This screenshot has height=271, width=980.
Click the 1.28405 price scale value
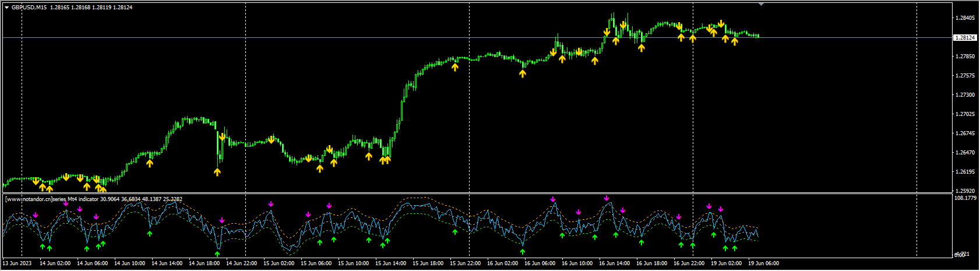click(965, 18)
